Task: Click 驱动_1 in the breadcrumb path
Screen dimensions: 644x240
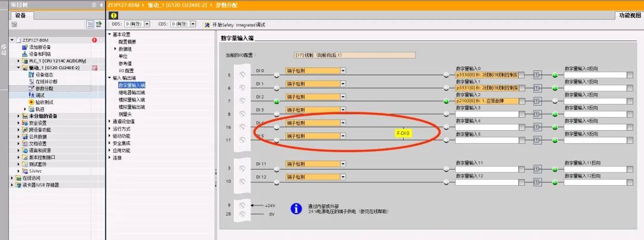Action: pos(179,5)
